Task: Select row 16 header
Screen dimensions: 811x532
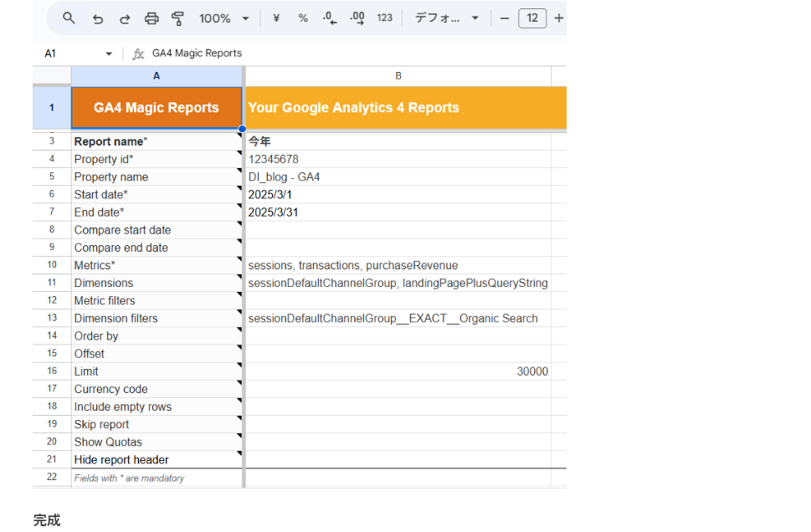Action: (52, 371)
